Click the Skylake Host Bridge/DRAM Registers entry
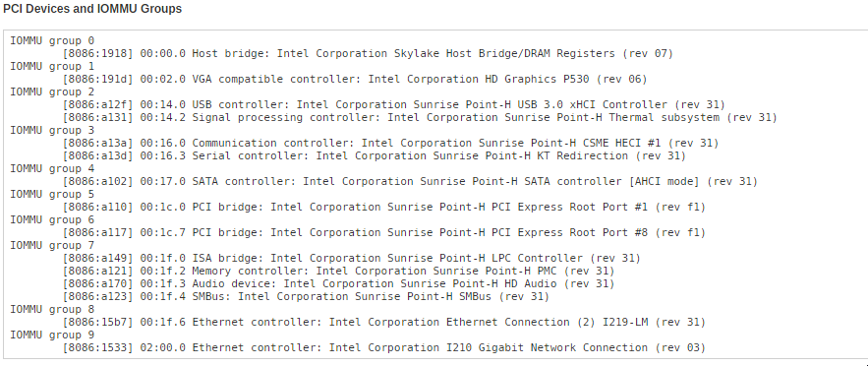 point(368,54)
